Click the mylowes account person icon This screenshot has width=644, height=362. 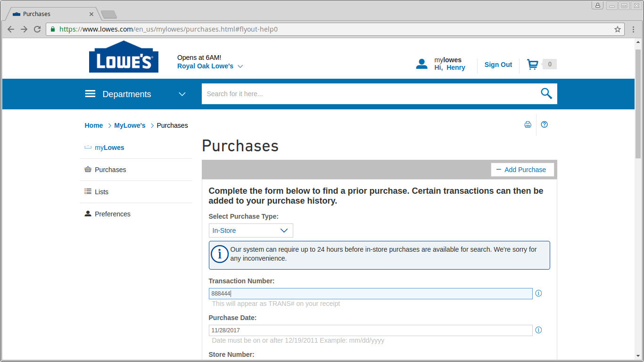421,64
